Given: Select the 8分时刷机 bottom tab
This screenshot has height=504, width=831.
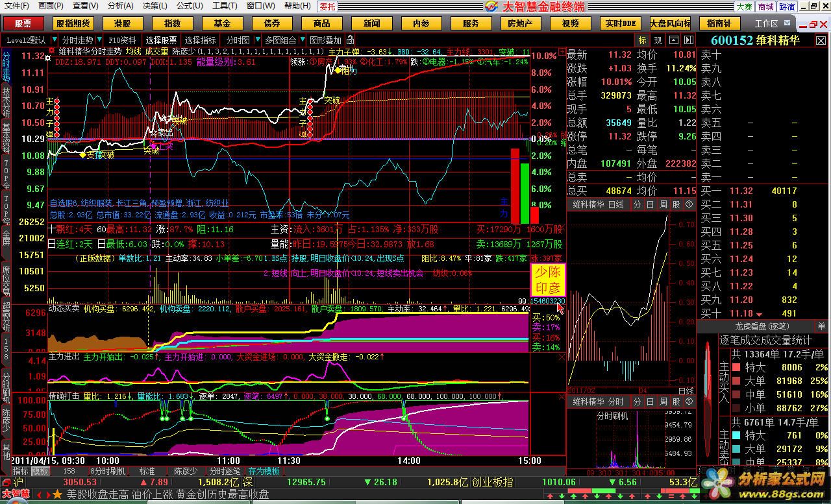Looking at the screenshot, I should click(107, 471).
